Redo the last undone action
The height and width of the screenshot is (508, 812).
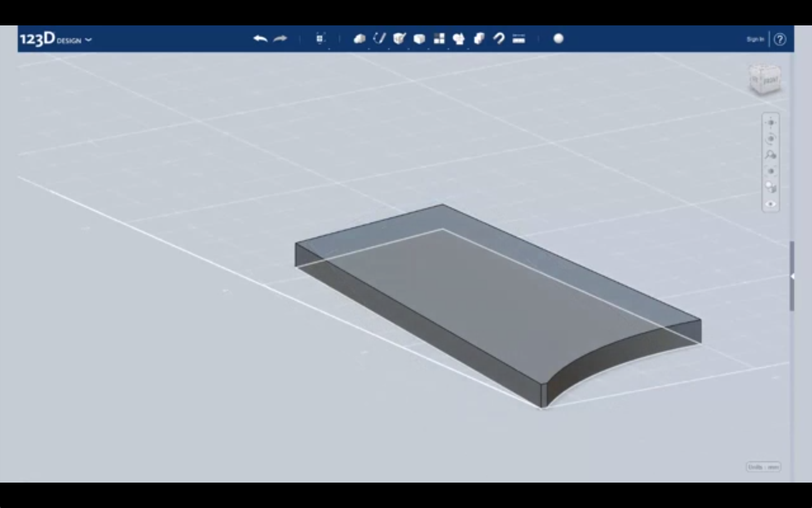coord(280,38)
